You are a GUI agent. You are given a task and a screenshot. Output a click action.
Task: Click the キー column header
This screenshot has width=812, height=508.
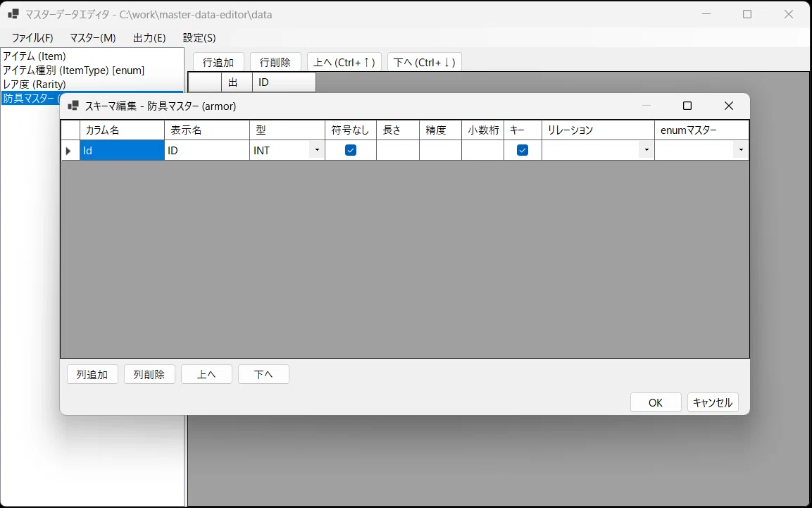pos(523,130)
